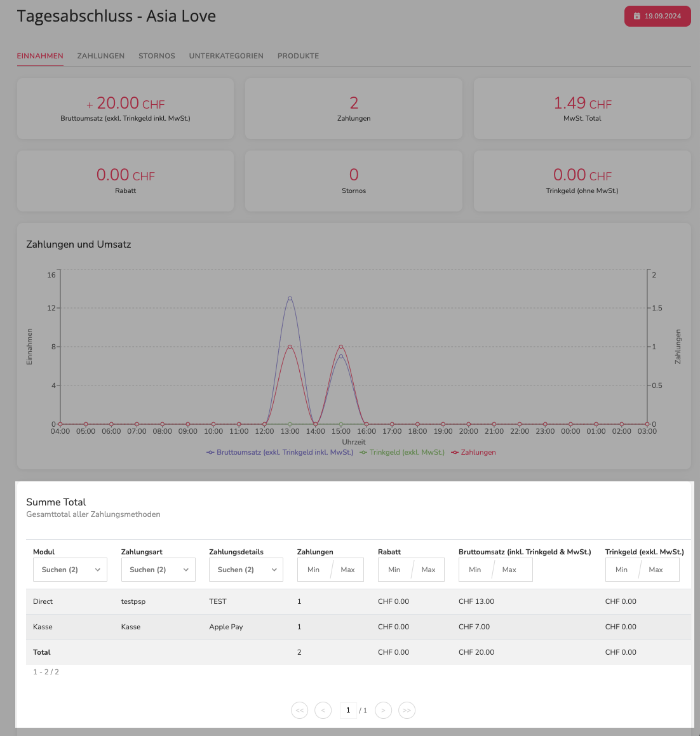Screen dimensions: 700x736
Task: Click the CHF 13.00 cell
Action: pos(476,601)
